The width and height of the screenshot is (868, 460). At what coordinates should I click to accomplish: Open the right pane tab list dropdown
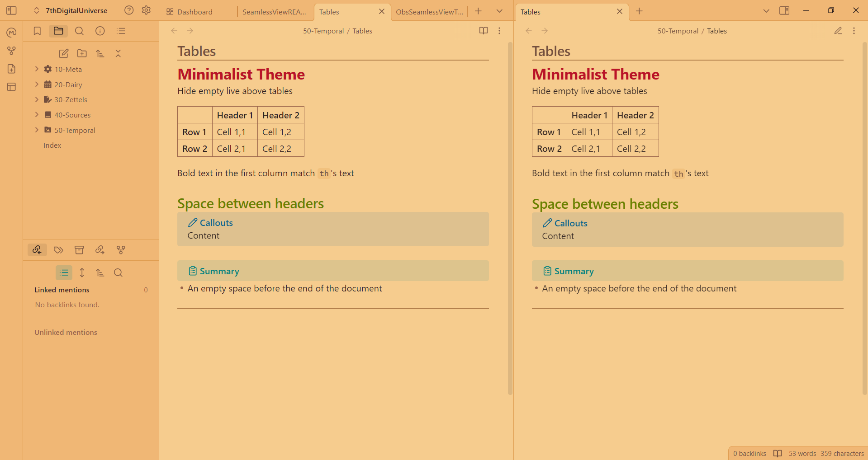point(766,11)
